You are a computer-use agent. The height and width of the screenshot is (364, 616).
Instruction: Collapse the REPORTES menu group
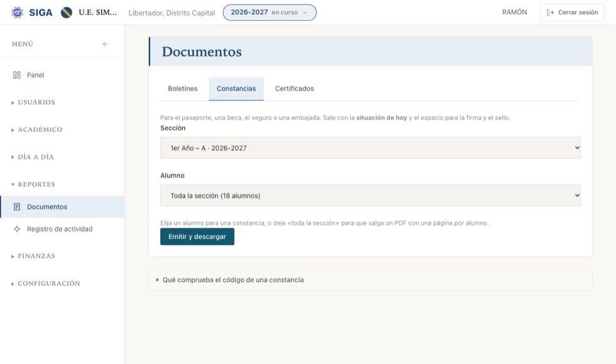click(x=33, y=184)
